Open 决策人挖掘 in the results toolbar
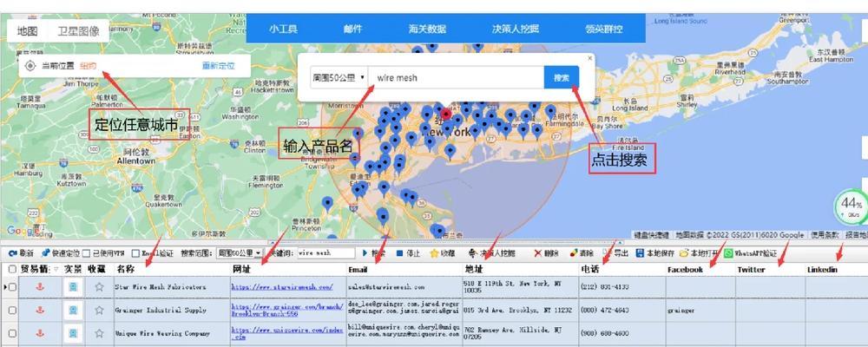Image resolution: width=868 pixels, height=347 pixels. 491,253
